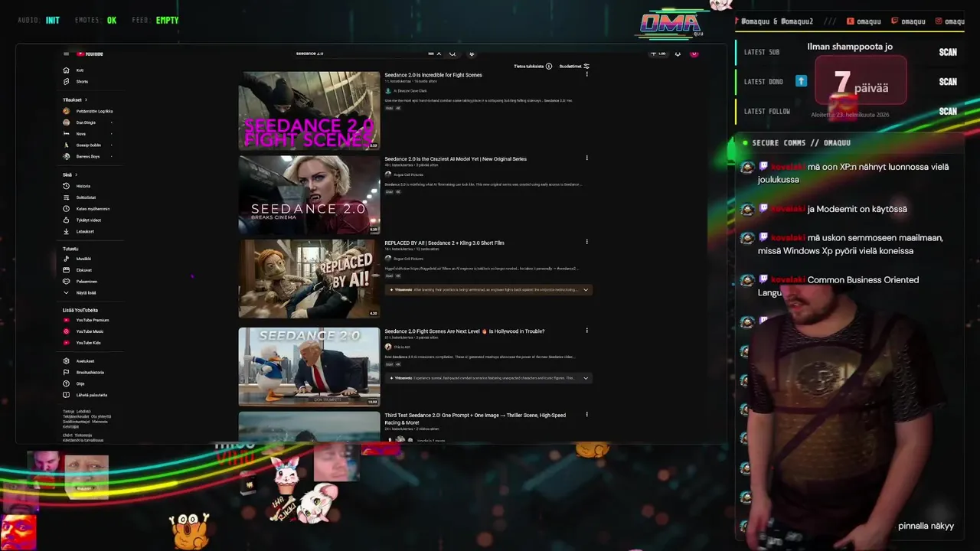Open YouTube Music icon
Image resolution: width=980 pixels, height=551 pixels.
(67, 331)
